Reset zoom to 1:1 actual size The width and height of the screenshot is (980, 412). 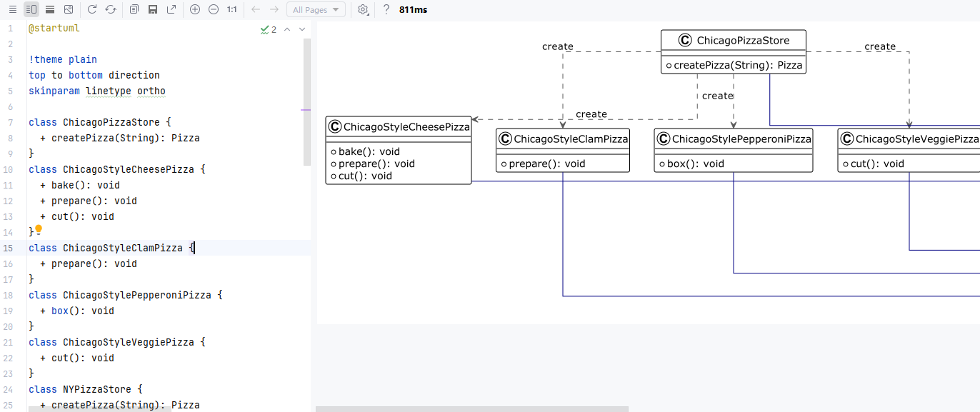[232, 9]
